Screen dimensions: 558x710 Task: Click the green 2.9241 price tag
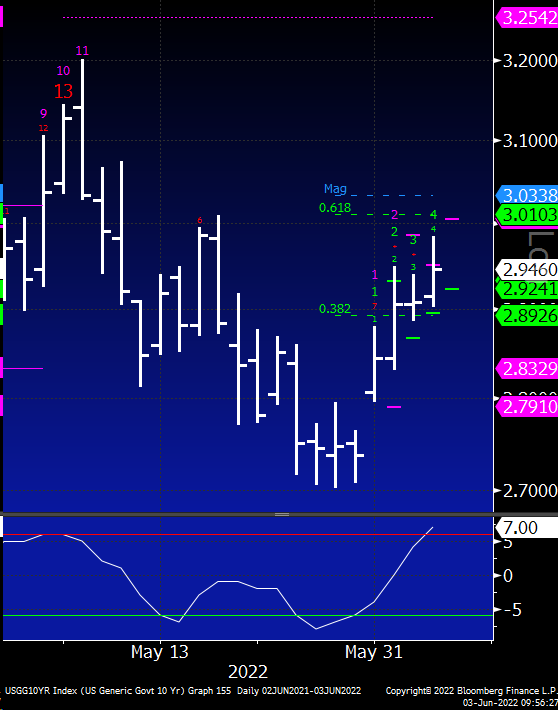[x=527, y=288]
